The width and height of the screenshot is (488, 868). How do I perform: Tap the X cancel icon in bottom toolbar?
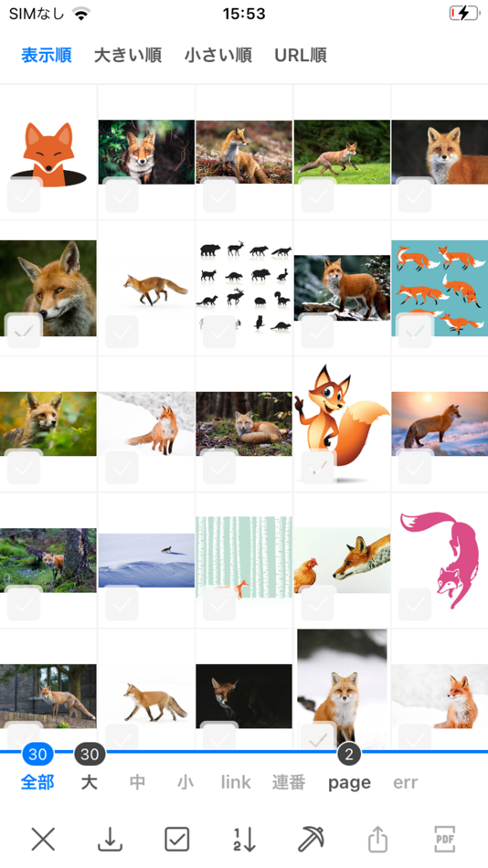pyautogui.click(x=43, y=839)
